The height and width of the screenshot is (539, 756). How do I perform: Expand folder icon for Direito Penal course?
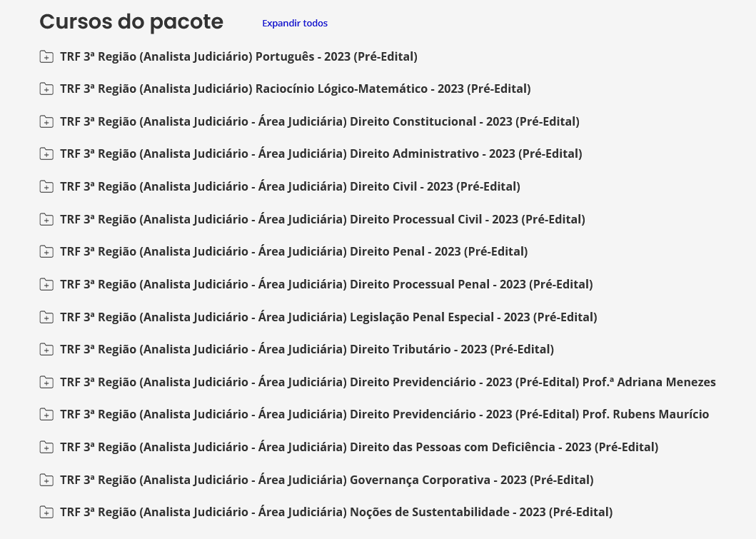point(46,252)
